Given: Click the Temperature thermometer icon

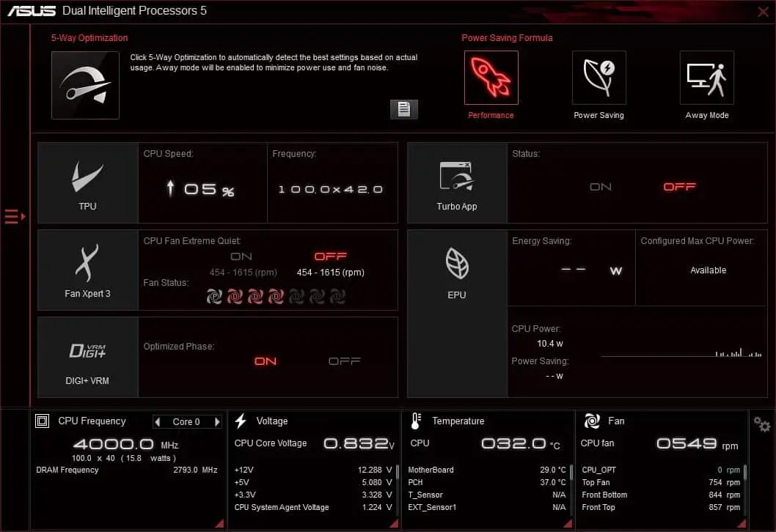Looking at the screenshot, I should (416, 421).
